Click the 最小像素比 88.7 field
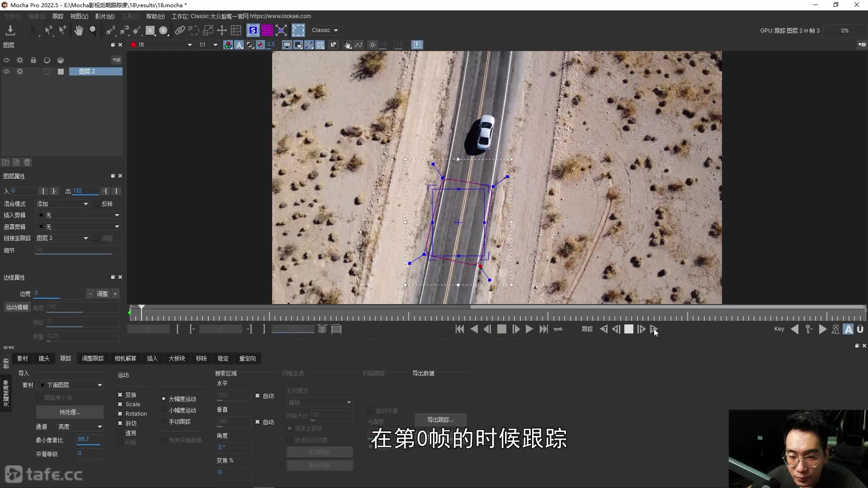Viewport: 868px width, 488px height. 90,439
